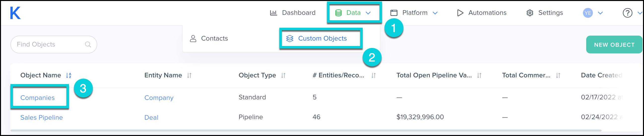The image size is (644, 136).
Task: Sort the Object Type column
Action: (x=283, y=75)
